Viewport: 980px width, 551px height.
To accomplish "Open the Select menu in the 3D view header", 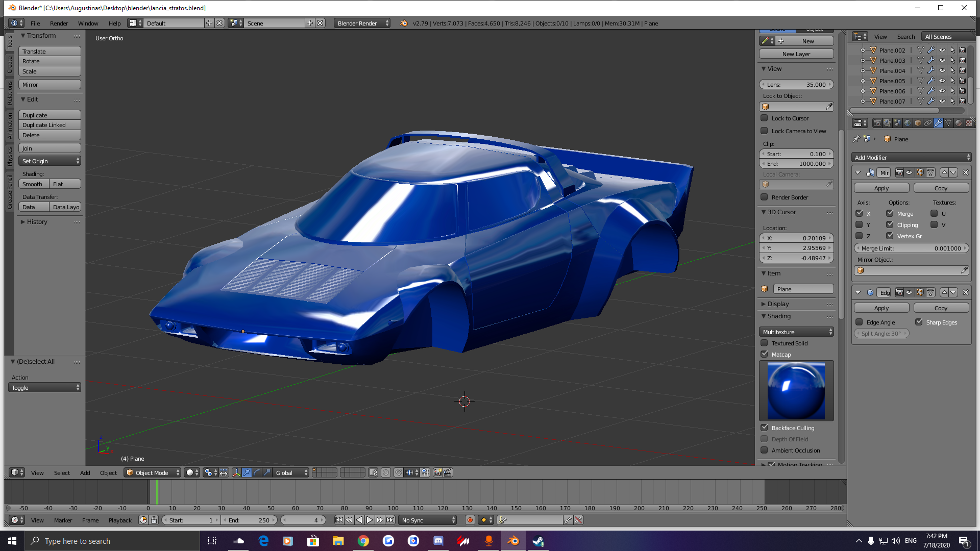I will 62,473.
